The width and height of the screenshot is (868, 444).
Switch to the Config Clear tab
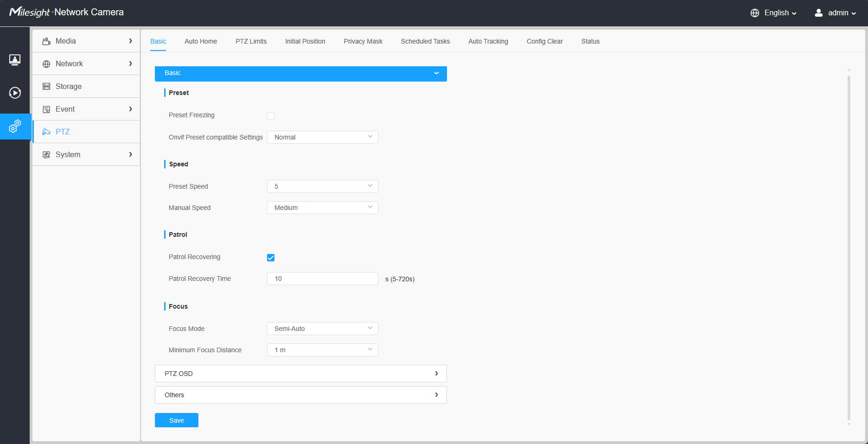pos(545,41)
